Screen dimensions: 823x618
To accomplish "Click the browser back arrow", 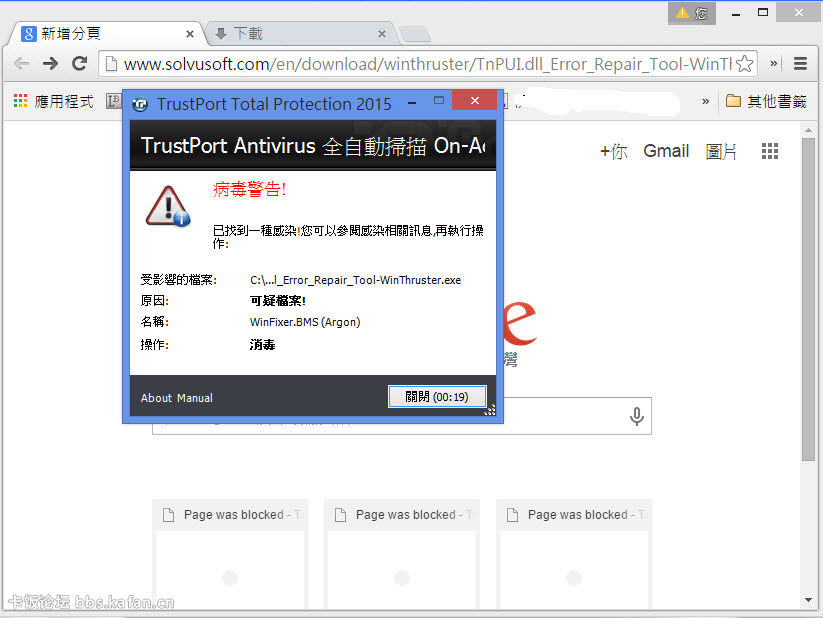I will click(x=21, y=64).
